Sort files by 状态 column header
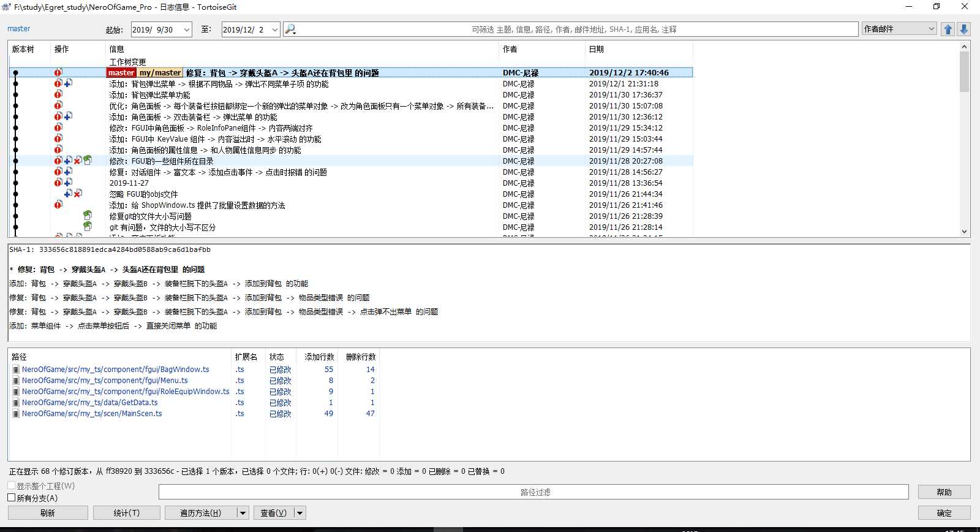The image size is (980, 532). point(277,357)
